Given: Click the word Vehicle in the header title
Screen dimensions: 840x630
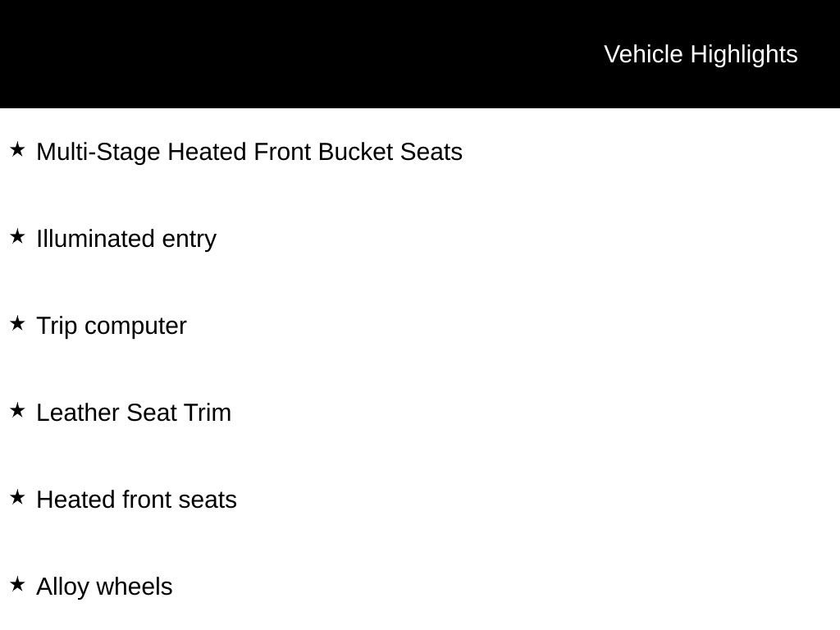Looking at the screenshot, I should (x=643, y=54).
